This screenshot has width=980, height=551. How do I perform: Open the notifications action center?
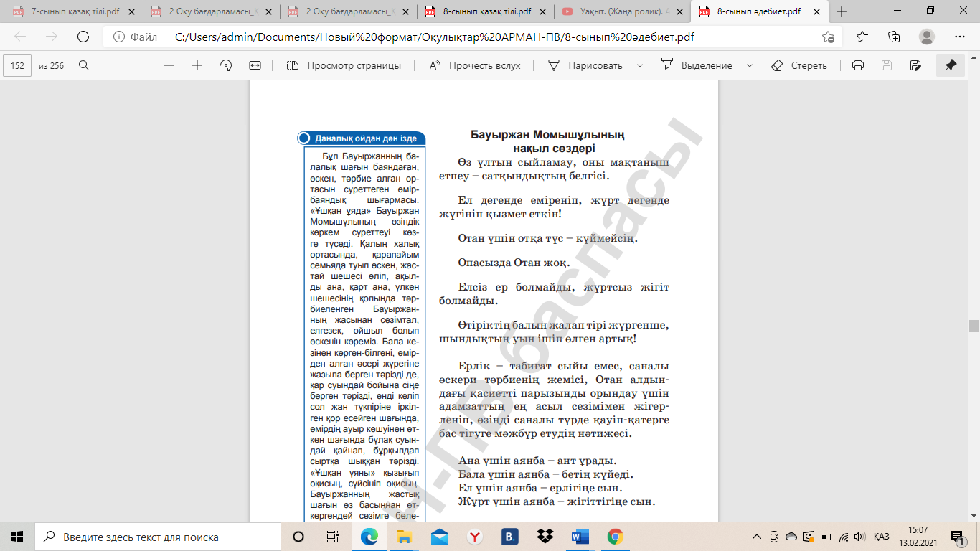[x=956, y=537]
